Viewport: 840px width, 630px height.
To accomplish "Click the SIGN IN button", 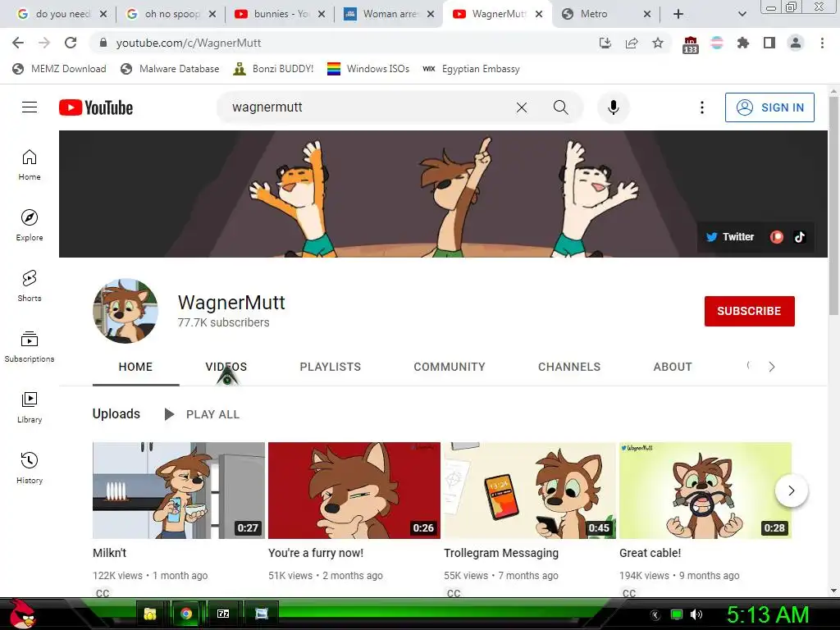I will [769, 107].
